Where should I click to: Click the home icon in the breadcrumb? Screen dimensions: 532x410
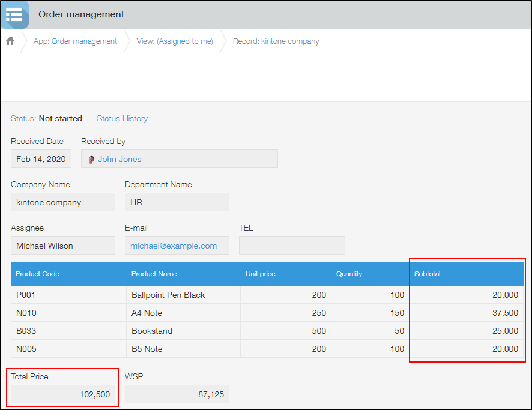click(10, 41)
